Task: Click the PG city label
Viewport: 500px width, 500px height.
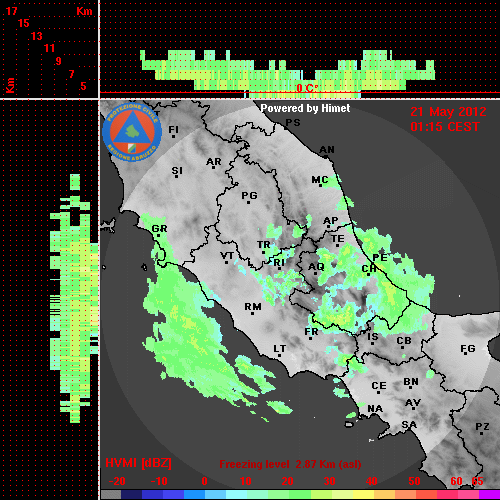Action: coord(249,195)
